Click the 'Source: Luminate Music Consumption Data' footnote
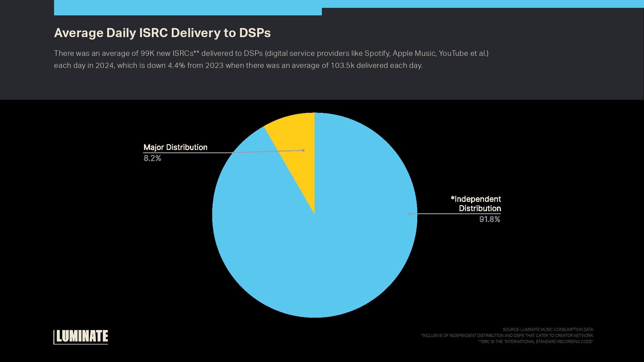This screenshot has width=644, height=362. tap(548, 329)
